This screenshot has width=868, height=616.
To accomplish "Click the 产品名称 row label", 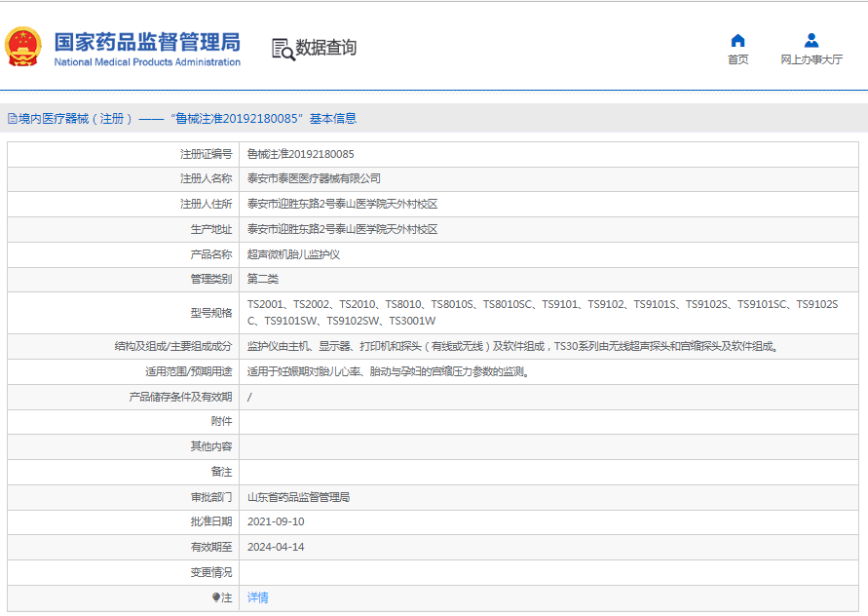I will tap(211, 254).
